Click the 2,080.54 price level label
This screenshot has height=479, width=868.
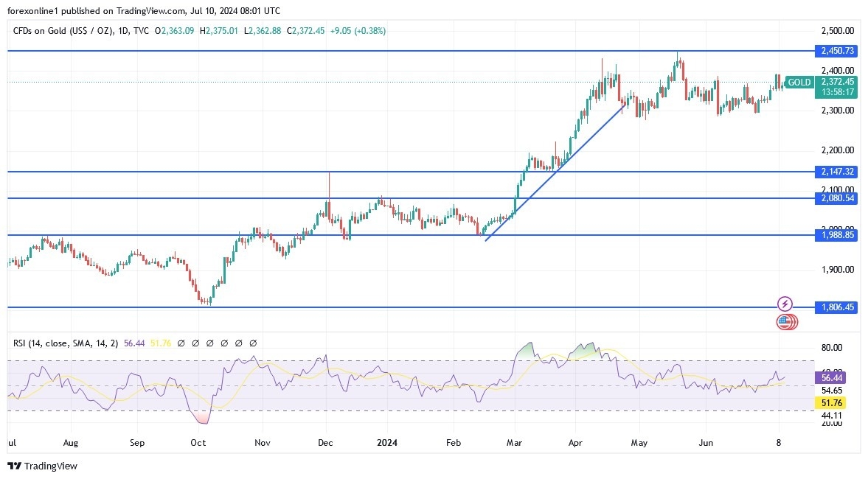[x=836, y=198]
